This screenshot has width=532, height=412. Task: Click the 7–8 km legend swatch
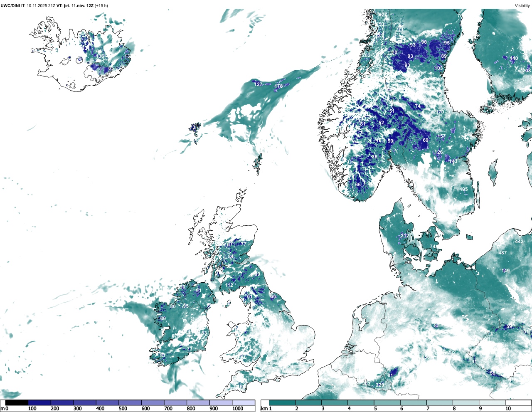(x=439, y=402)
